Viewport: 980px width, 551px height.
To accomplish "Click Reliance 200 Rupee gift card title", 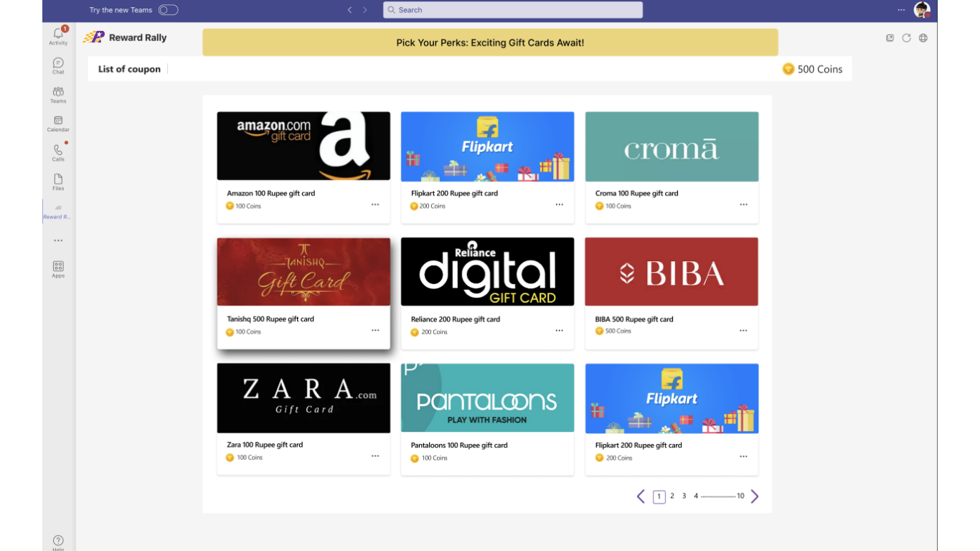I will [456, 319].
